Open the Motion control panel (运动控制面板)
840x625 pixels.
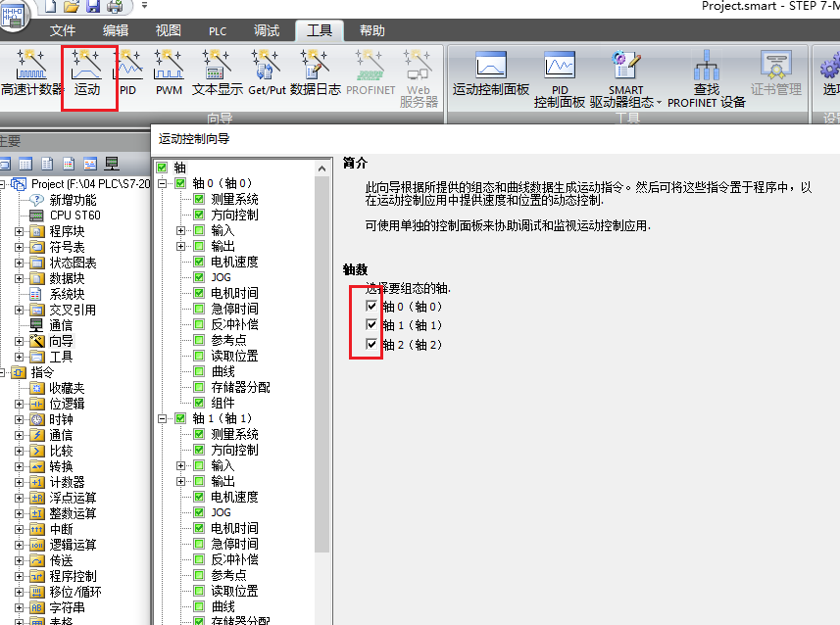(491, 73)
